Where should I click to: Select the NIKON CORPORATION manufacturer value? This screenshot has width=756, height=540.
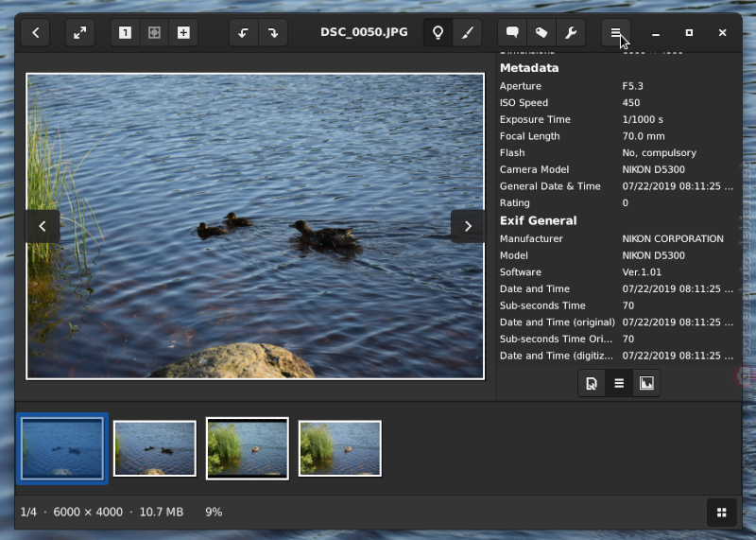[x=673, y=239]
